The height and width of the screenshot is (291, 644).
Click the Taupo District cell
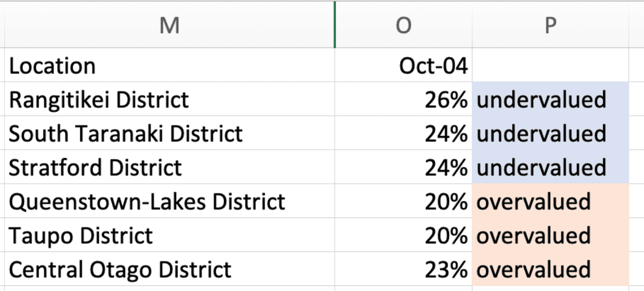point(169,236)
